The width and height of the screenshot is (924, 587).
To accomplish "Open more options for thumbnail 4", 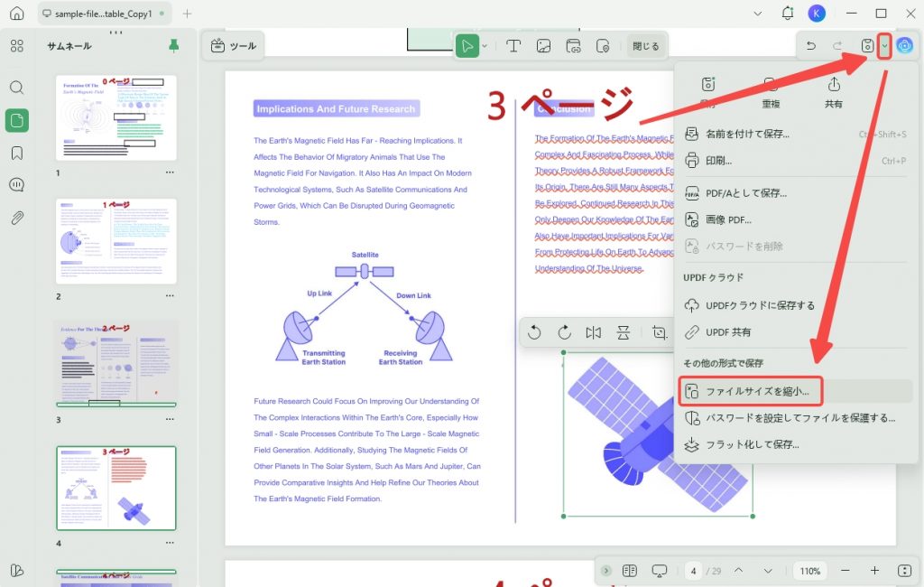I will click(x=170, y=542).
